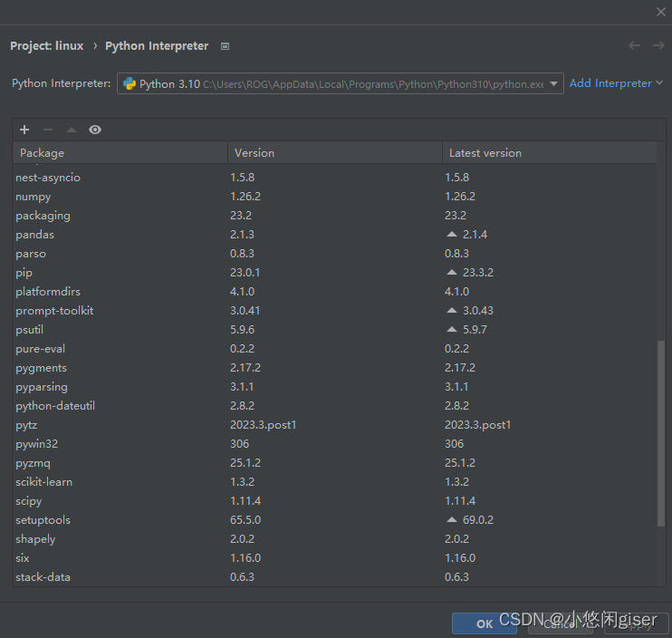Image resolution: width=672 pixels, height=638 pixels.
Task: Select the setuptools package row
Action: coord(334,520)
